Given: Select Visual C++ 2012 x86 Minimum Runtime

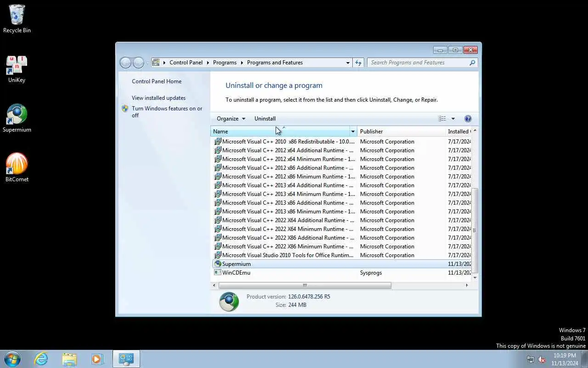Looking at the screenshot, I should click(x=342, y=177).
